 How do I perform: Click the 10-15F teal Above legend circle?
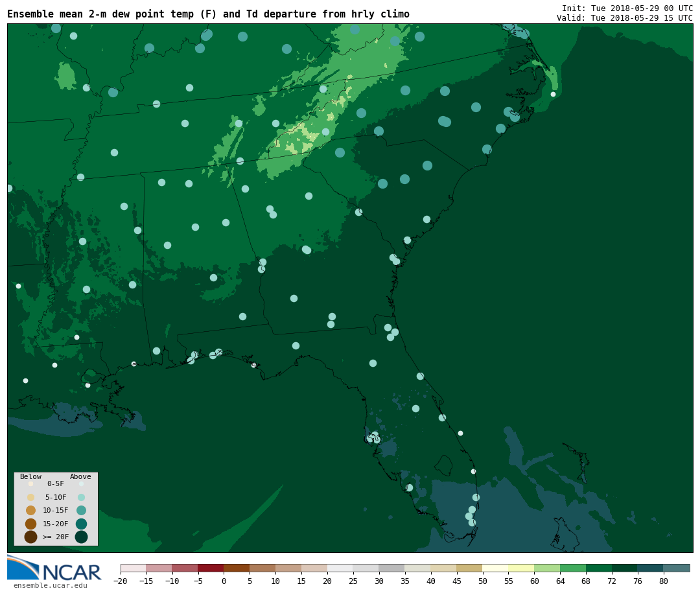[81, 510]
